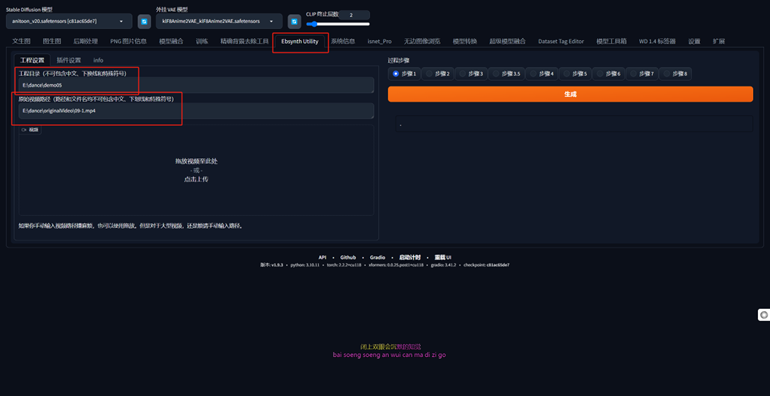Open the Github footer link
Viewport: 770px width, 396px height.
point(348,257)
